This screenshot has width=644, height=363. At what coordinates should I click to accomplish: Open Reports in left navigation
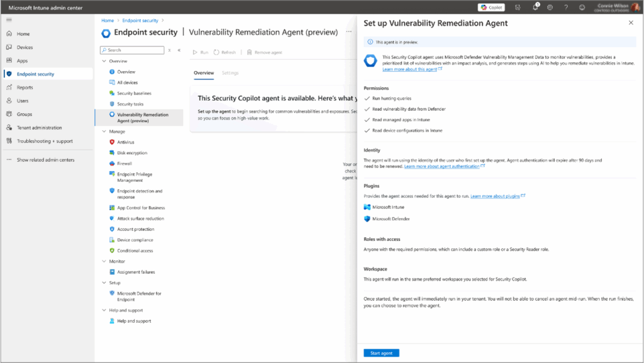point(25,87)
